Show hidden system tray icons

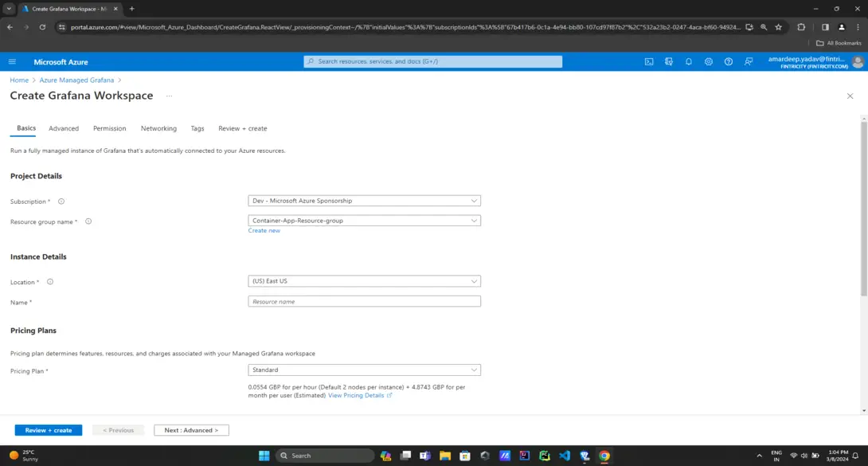coord(759,456)
